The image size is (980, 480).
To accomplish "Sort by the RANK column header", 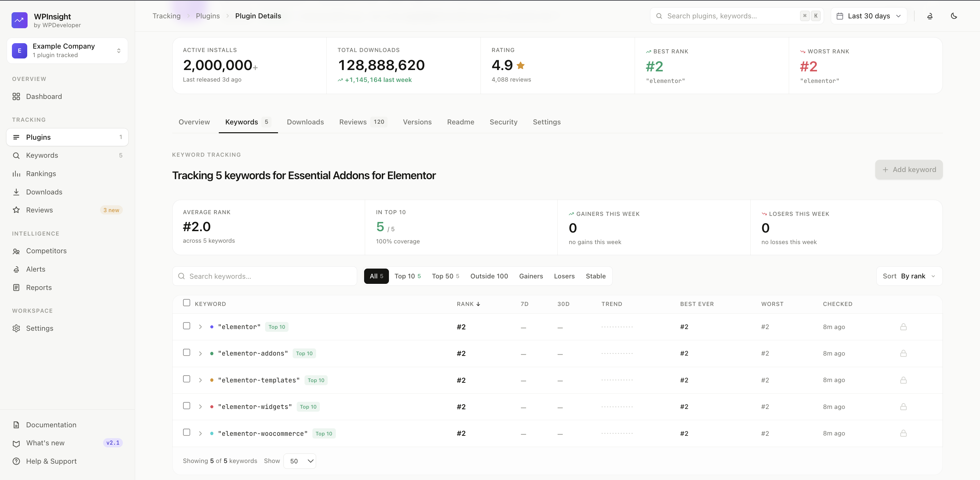I will tap(468, 304).
